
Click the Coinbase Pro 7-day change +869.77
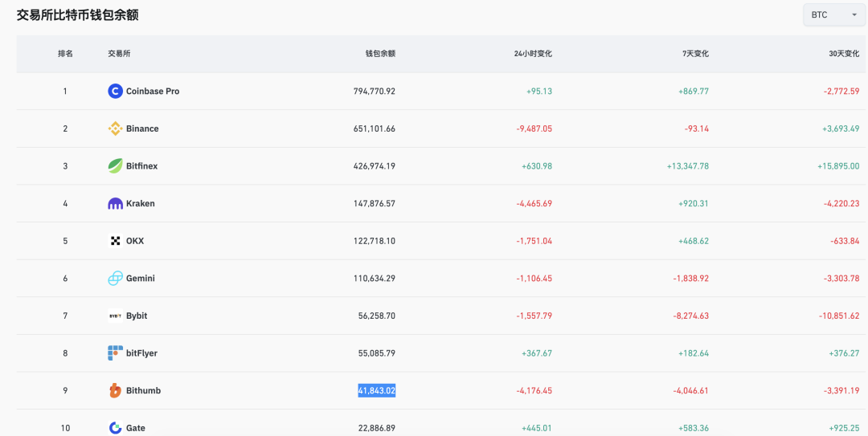pos(694,92)
